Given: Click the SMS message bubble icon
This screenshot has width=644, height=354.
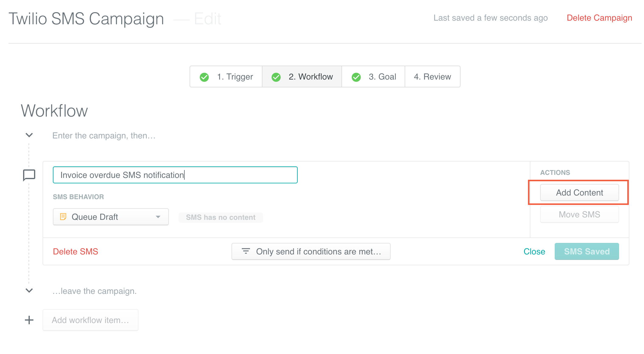Looking at the screenshot, I should (29, 175).
